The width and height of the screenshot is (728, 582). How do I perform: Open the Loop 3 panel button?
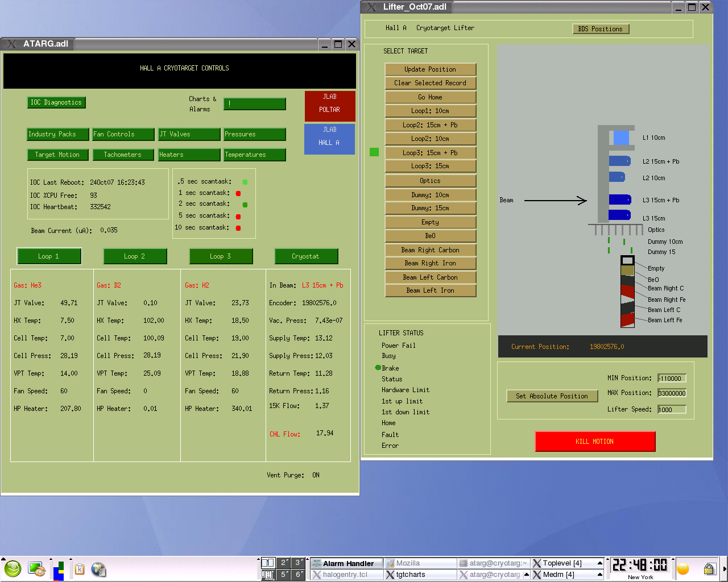tap(221, 256)
